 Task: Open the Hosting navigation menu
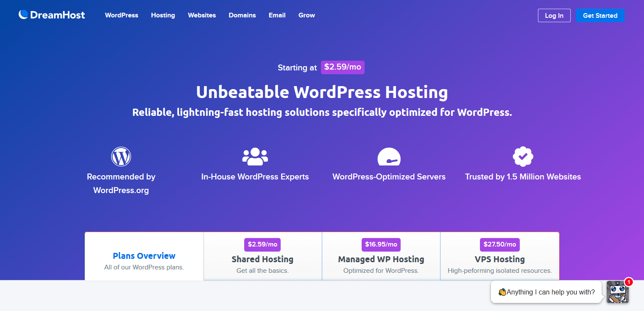[x=163, y=15]
